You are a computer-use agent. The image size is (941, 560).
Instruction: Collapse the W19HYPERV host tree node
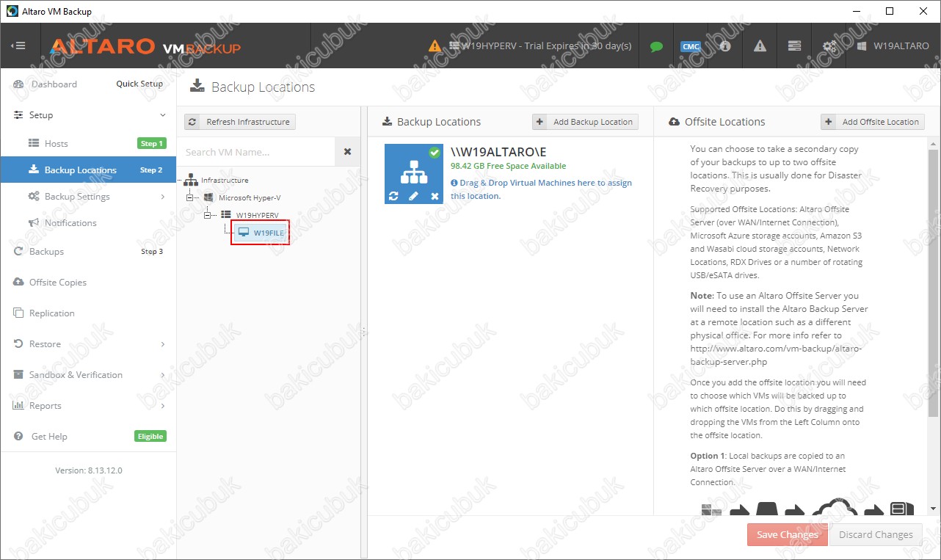coord(208,215)
